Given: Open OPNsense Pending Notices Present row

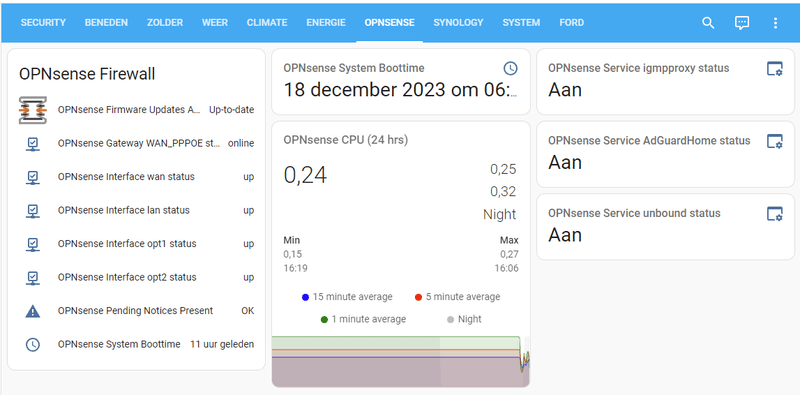Looking at the screenshot, I should click(x=136, y=311).
